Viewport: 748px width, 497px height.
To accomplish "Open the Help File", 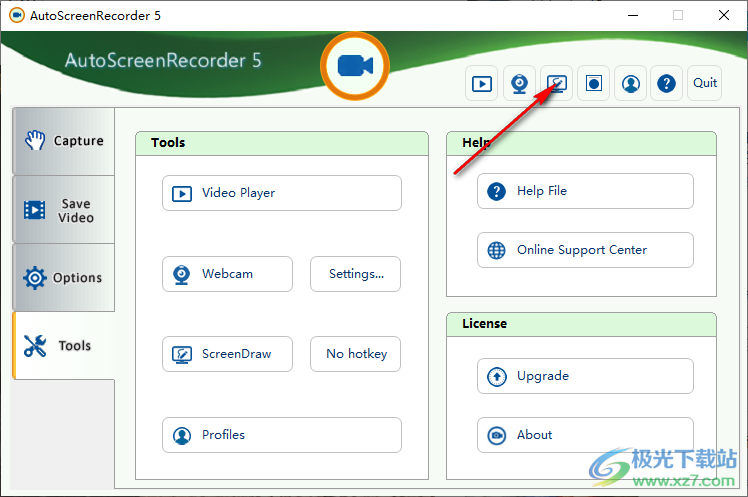I will pyautogui.click(x=585, y=191).
